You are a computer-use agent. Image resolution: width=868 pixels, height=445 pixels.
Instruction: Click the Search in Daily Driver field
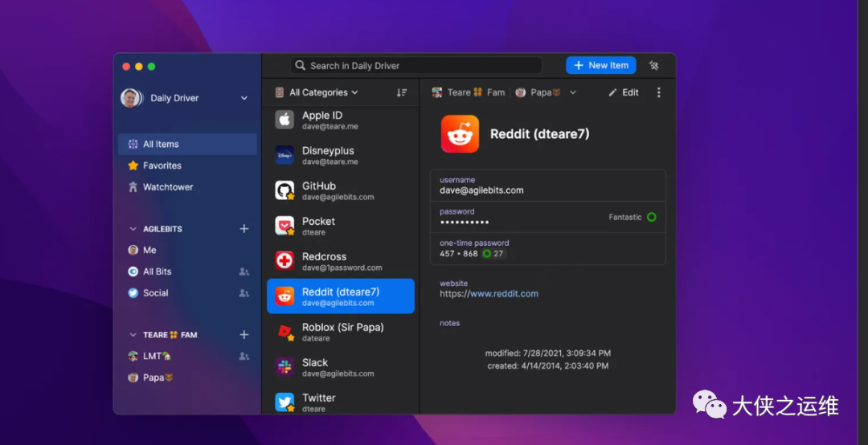(416, 65)
